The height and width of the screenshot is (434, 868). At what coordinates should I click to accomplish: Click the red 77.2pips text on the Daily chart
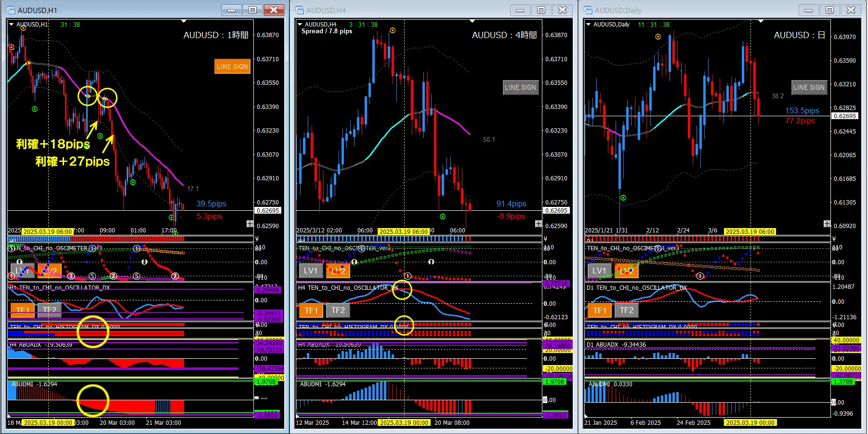point(800,121)
